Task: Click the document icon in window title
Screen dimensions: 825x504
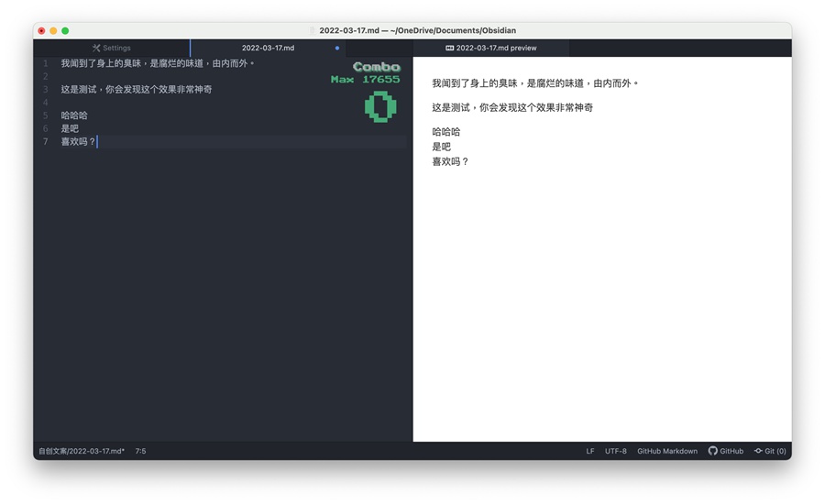Action: click(312, 30)
